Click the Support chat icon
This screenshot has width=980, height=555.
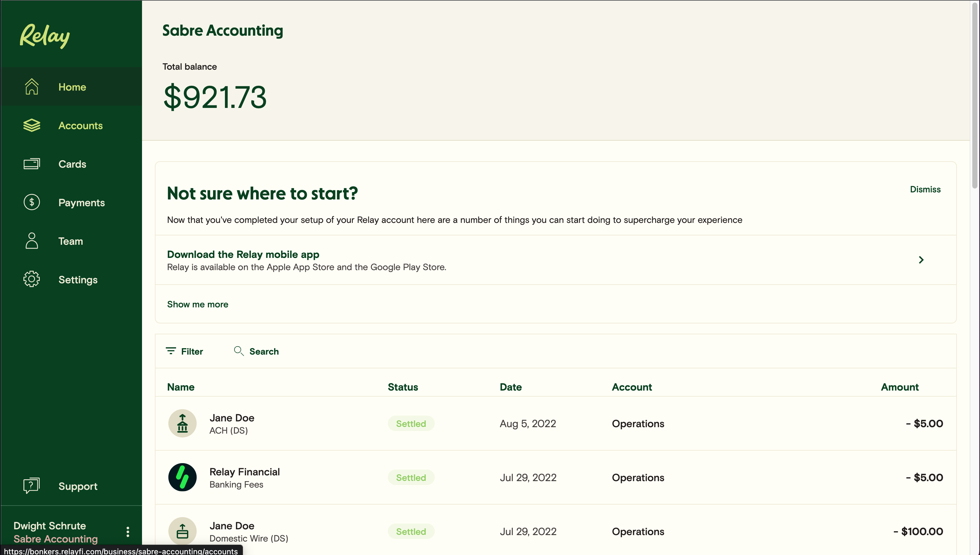(32, 486)
